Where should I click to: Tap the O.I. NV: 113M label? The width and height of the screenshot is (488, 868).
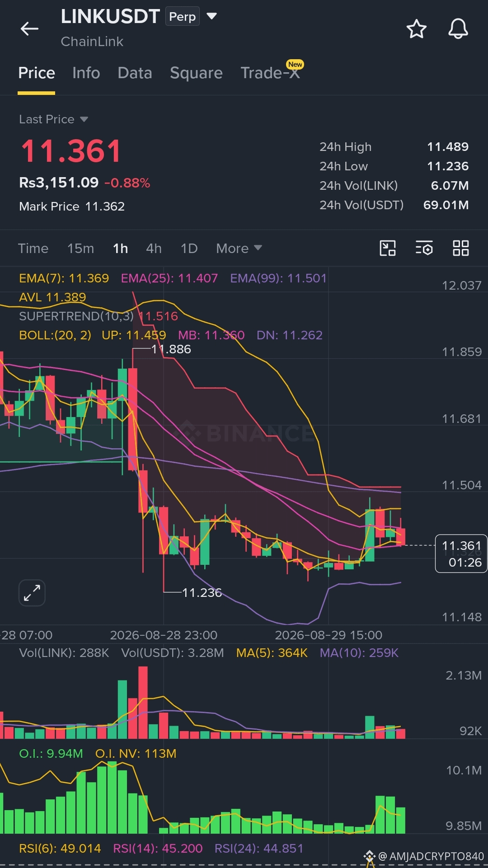[x=136, y=753]
